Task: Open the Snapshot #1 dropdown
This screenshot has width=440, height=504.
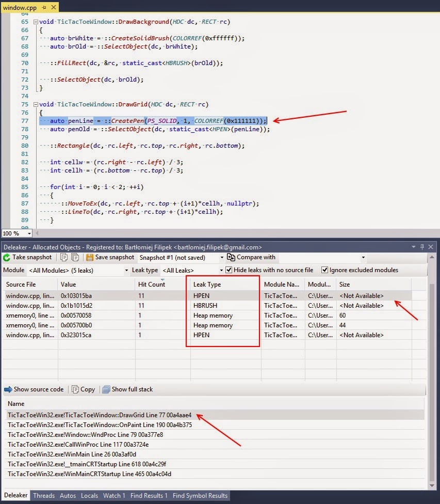Action: pyautogui.click(x=222, y=257)
